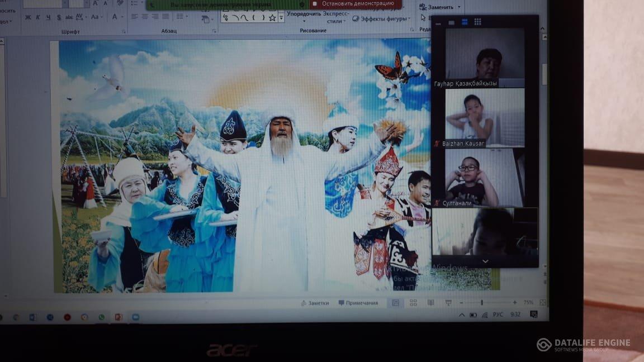The width and height of the screenshot is (644, 362).
Task: Open Arrange (Упорядочить) menu
Action: (304, 13)
